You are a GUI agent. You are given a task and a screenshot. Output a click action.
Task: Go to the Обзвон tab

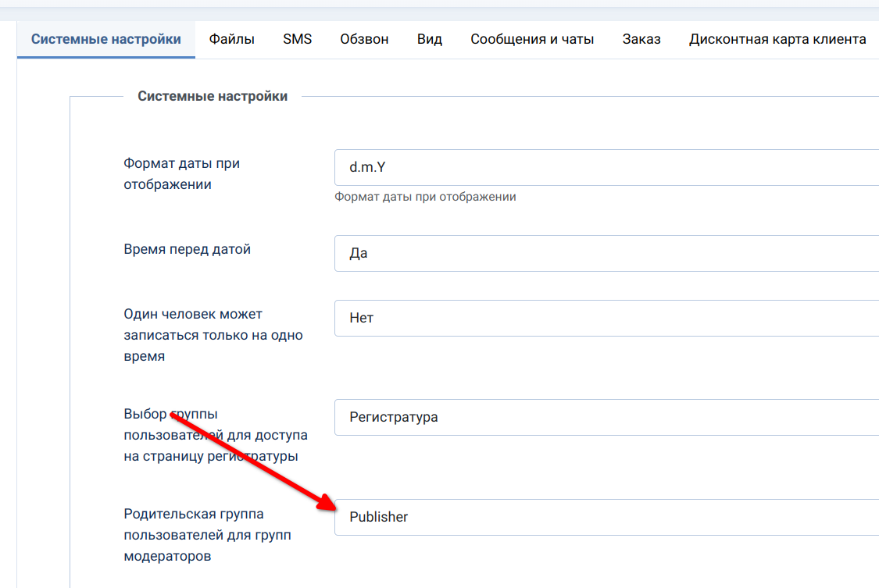(364, 39)
